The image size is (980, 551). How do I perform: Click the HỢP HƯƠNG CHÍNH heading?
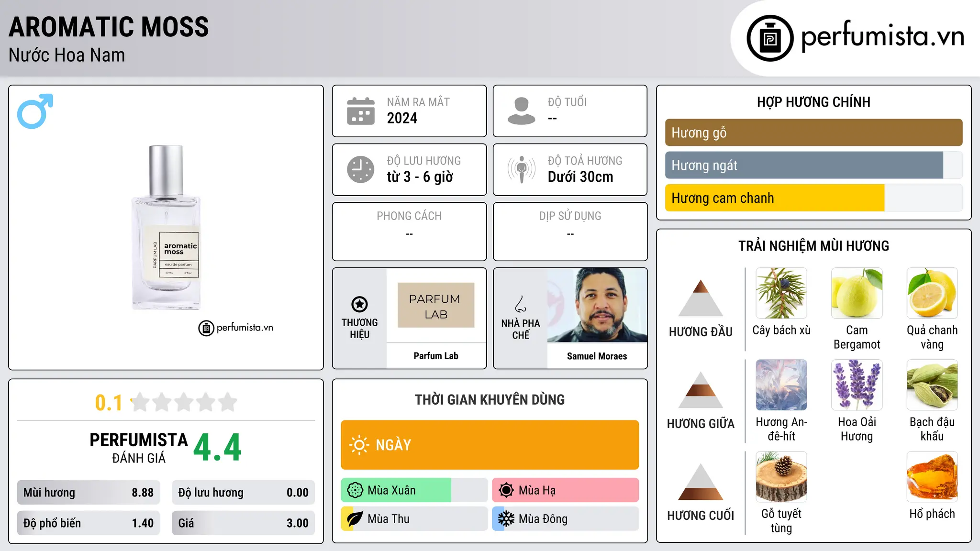pos(813,102)
